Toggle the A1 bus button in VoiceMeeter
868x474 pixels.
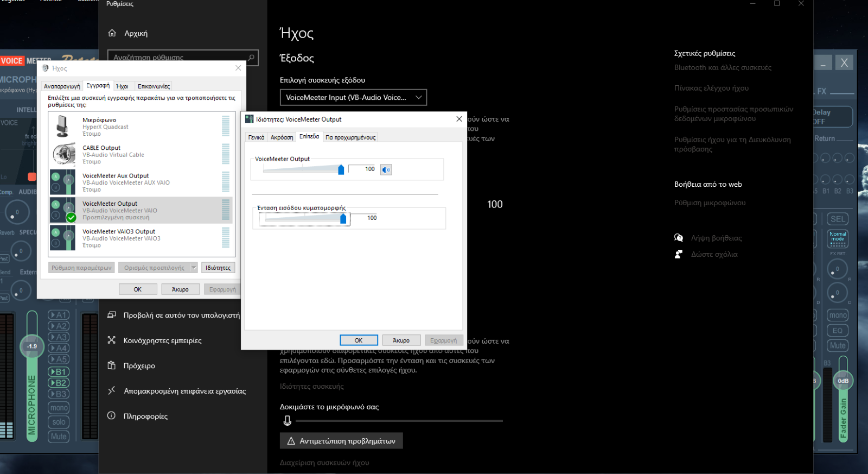click(59, 315)
